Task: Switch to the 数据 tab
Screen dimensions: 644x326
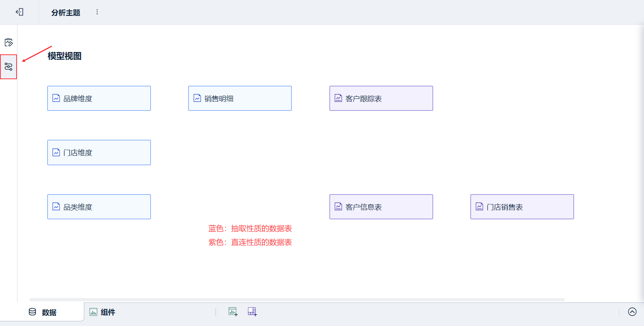Action: [x=42, y=312]
